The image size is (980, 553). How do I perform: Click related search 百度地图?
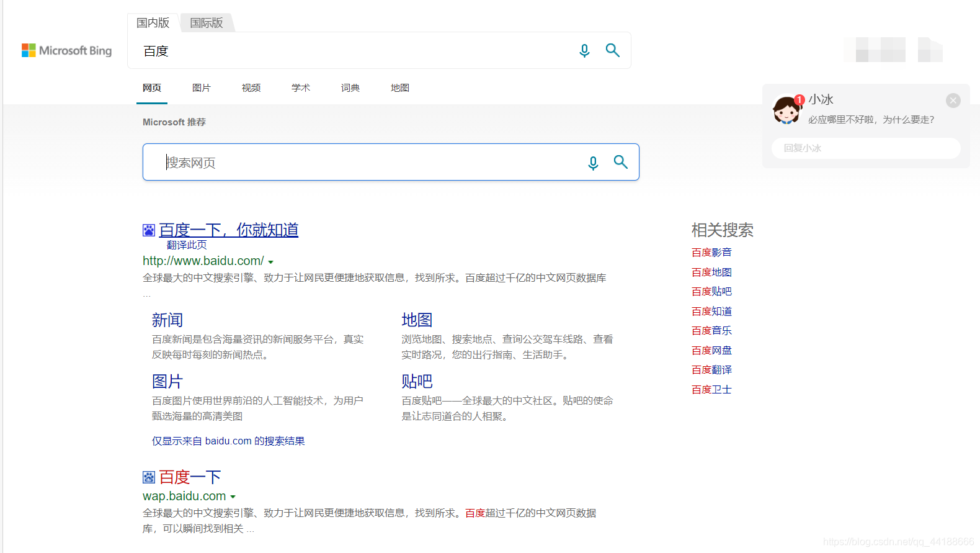[x=711, y=272]
